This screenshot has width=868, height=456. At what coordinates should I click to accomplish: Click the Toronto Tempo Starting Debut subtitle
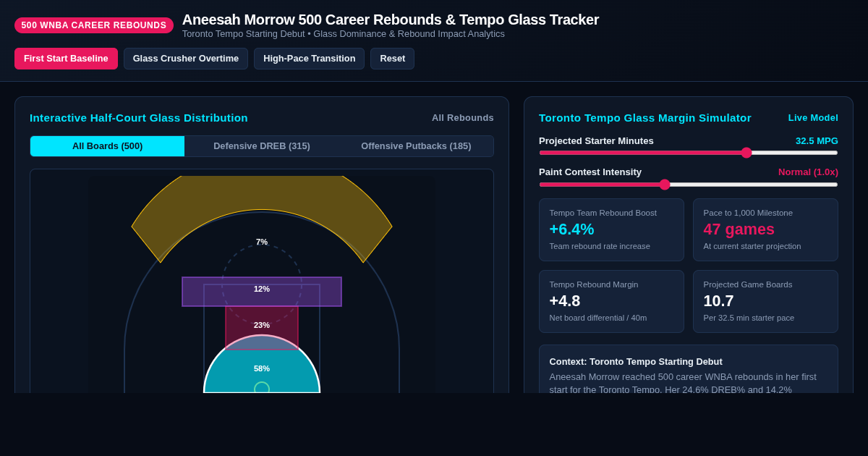(344, 34)
